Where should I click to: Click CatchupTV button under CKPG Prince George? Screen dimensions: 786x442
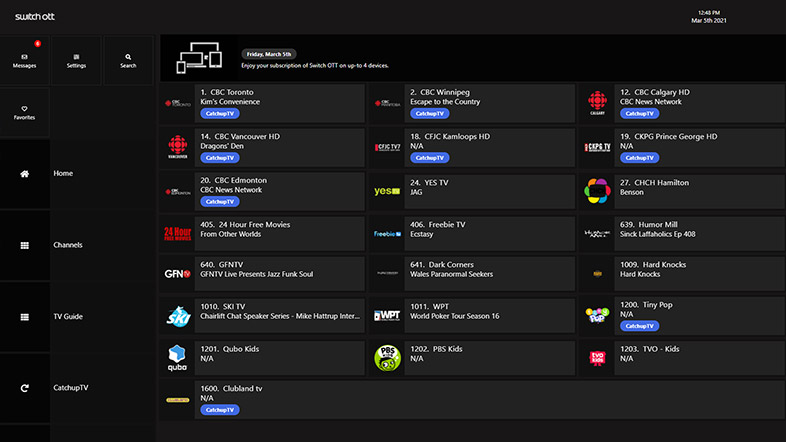639,158
